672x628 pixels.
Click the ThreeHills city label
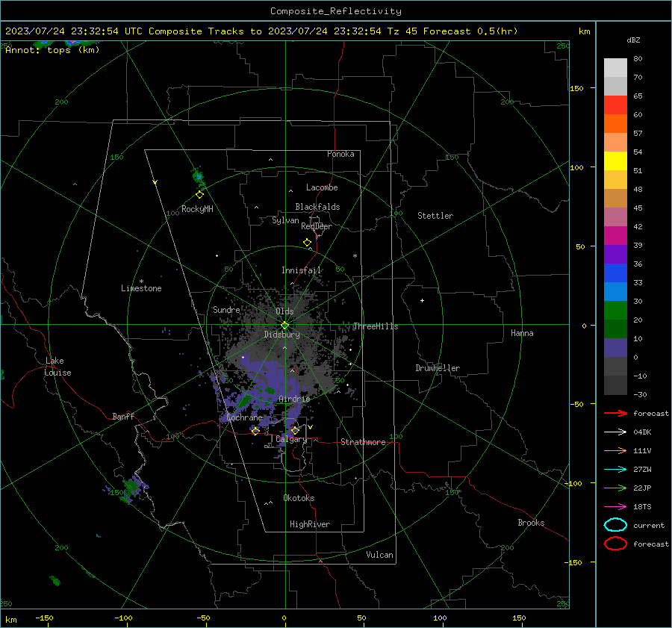pyautogui.click(x=376, y=326)
